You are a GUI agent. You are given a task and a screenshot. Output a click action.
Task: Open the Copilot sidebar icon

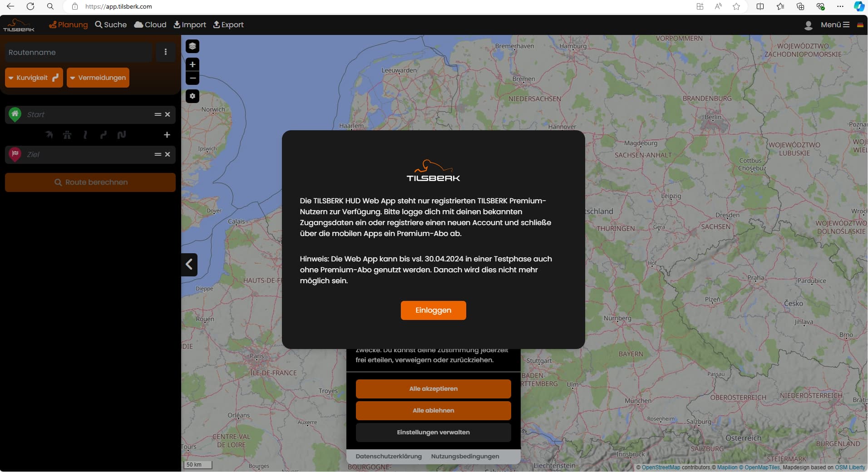859,6
